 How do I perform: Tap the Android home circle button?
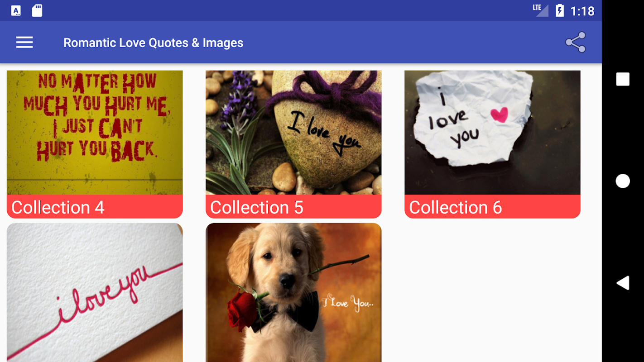(x=623, y=181)
